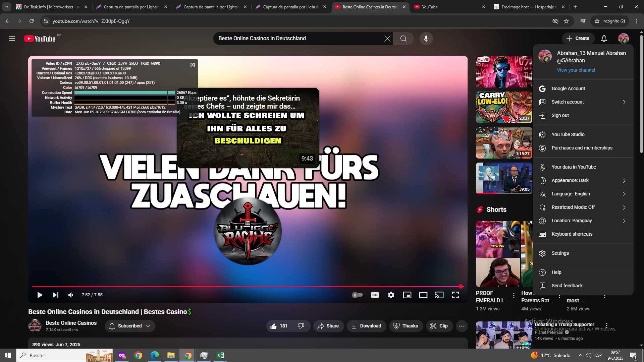Toggle closed captions
The height and width of the screenshot is (362, 644).
tap(375, 295)
